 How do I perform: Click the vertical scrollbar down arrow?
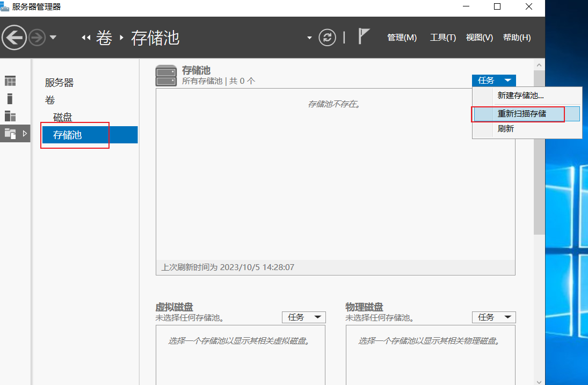point(539,382)
